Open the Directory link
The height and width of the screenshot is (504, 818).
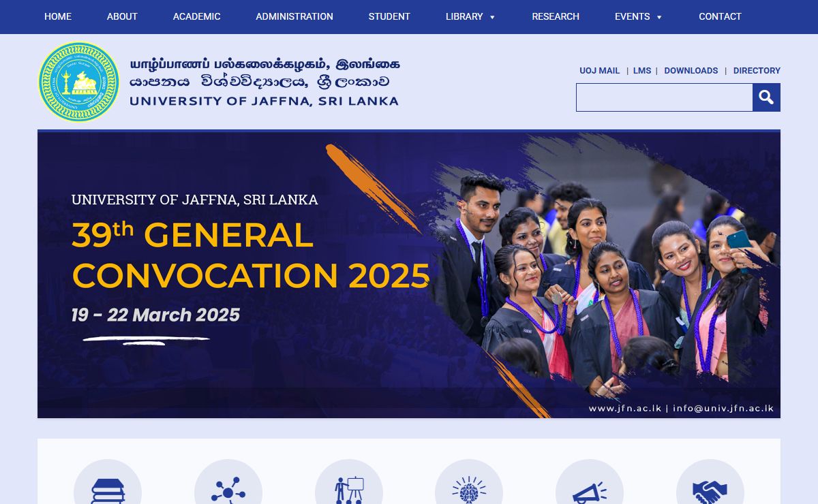coord(757,71)
